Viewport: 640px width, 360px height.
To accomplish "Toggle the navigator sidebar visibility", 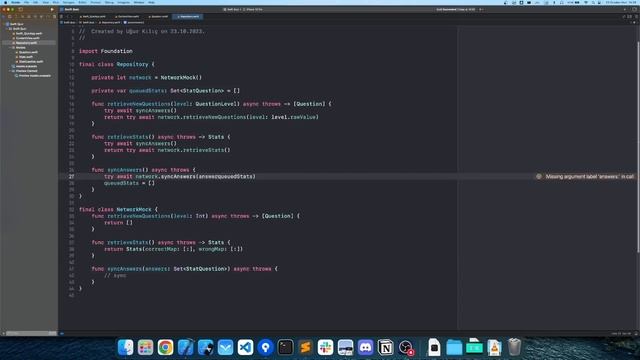I will [20, 9].
